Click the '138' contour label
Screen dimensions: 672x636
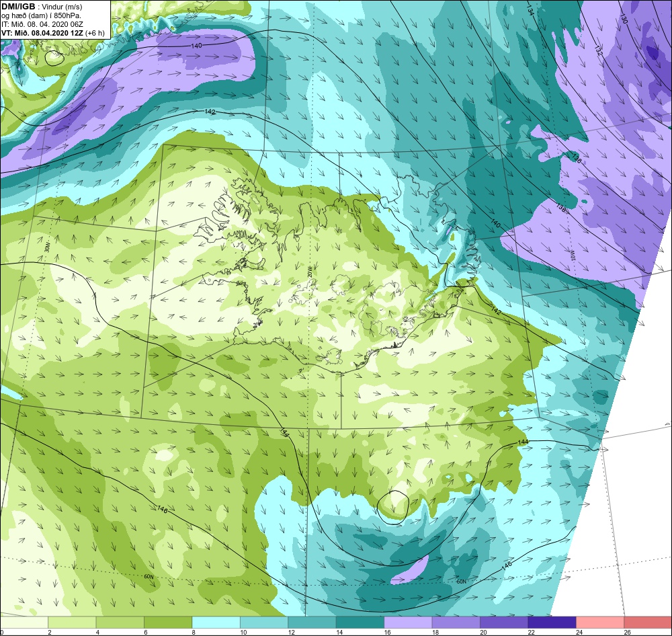560,208
